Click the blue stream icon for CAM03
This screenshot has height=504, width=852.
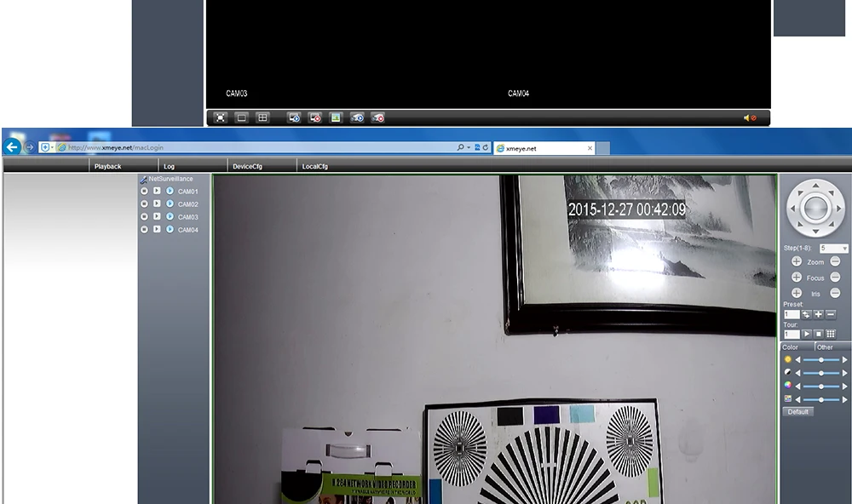pyautogui.click(x=170, y=216)
